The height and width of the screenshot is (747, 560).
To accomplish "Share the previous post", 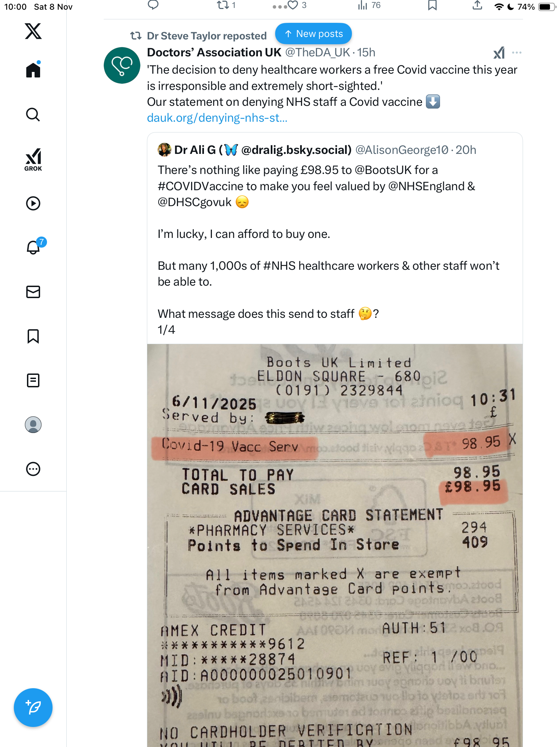I will click(x=477, y=5).
